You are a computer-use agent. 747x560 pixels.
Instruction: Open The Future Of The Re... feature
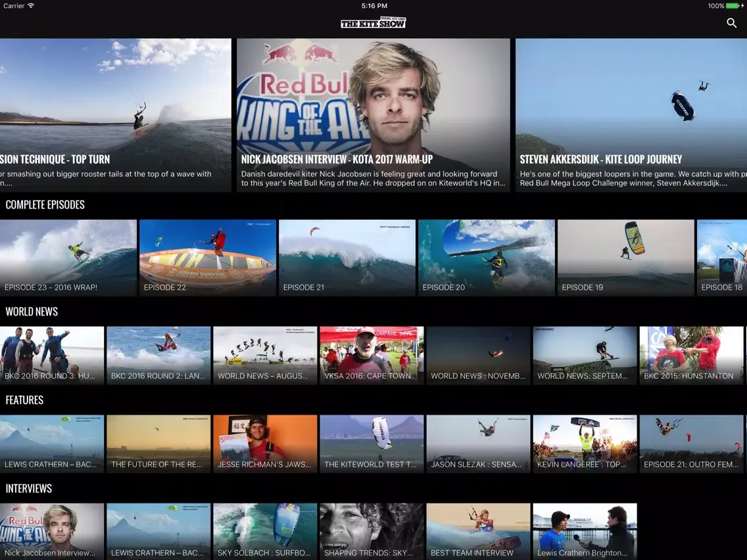[158, 444]
